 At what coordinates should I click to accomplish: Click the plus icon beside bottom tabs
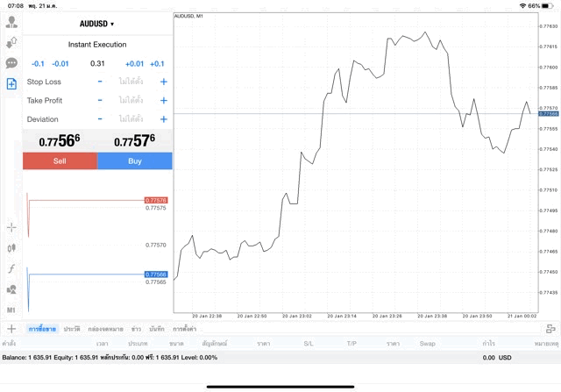pyautogui.click(x=11, y=328)
